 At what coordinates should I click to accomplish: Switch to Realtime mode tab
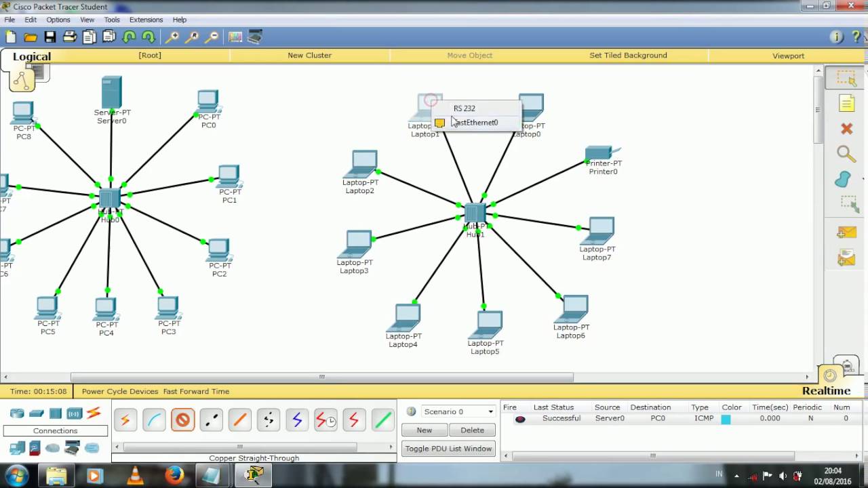(826, 391)
